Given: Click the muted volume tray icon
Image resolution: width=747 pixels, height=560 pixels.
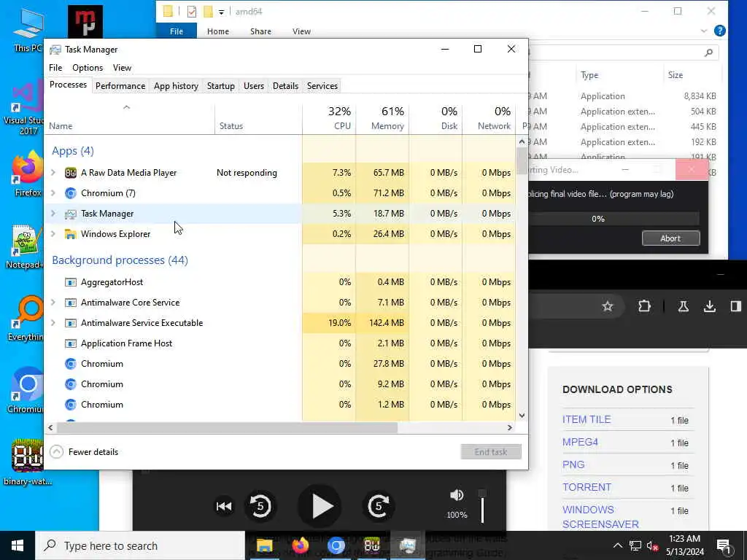Looking at the screenshot, I should pos(652,546).
